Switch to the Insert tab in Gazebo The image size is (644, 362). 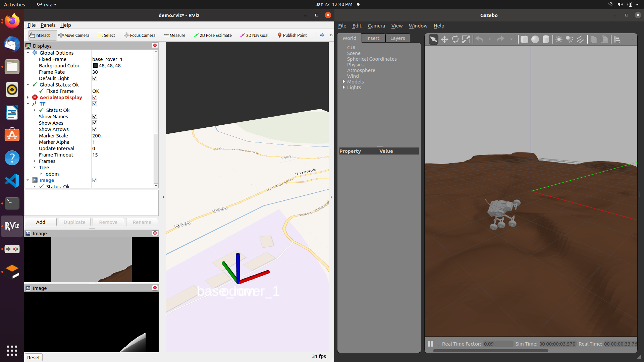373,38
